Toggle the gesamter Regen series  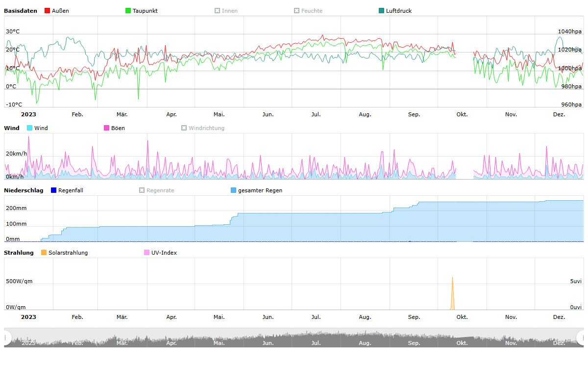pos(234,190)
